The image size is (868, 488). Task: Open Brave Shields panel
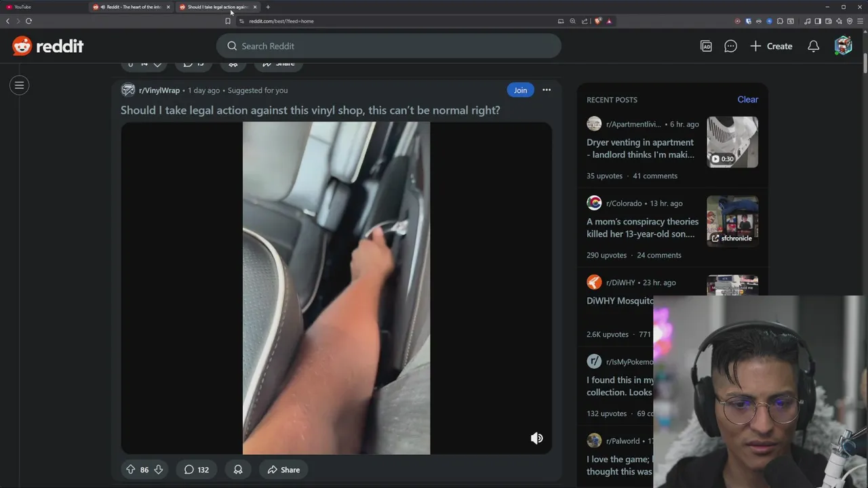pyautogui.click(x=598, y=21)
